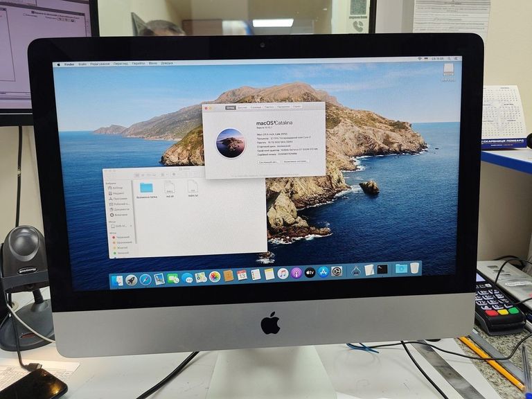Select yellow Жовтий tag in Finder sidebar
The height and width of the screenshot is (399, 532).
[x=120, y=248]
